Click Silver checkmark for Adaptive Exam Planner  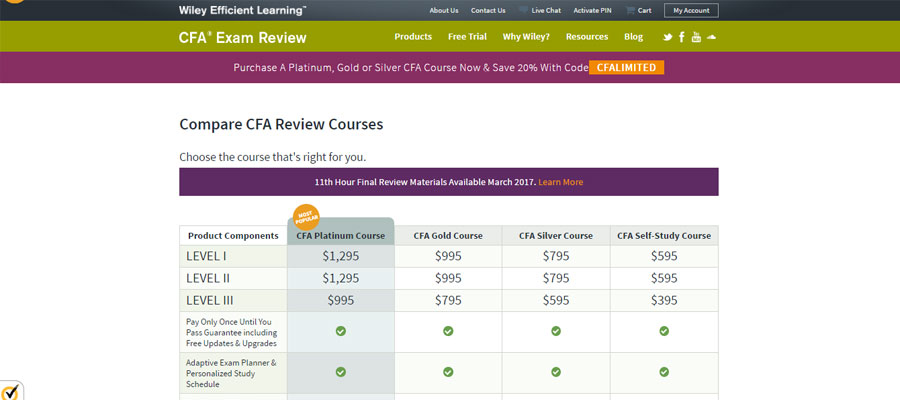556,372
